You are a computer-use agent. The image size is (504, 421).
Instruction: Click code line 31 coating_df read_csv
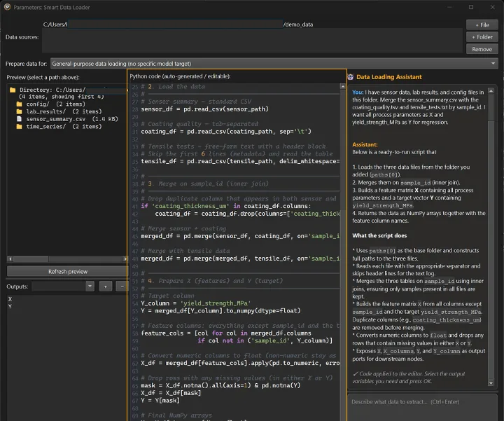(x=226, y=131)
